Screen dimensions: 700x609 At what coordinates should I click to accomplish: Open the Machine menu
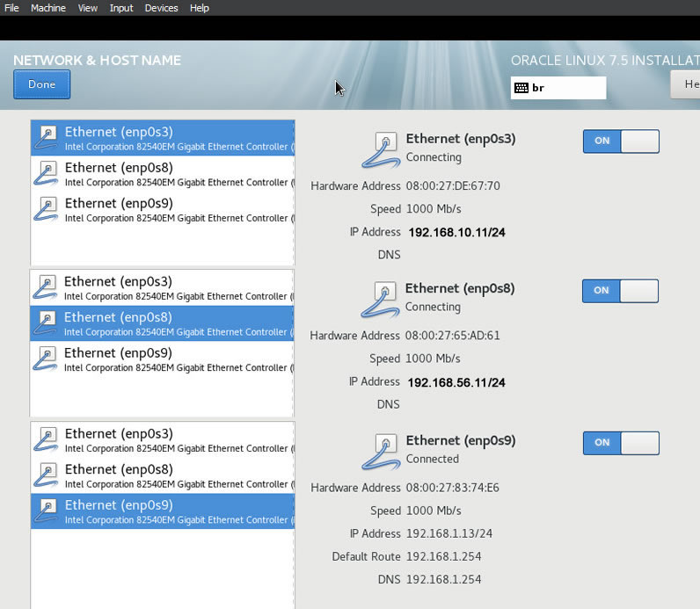(48, 8)
